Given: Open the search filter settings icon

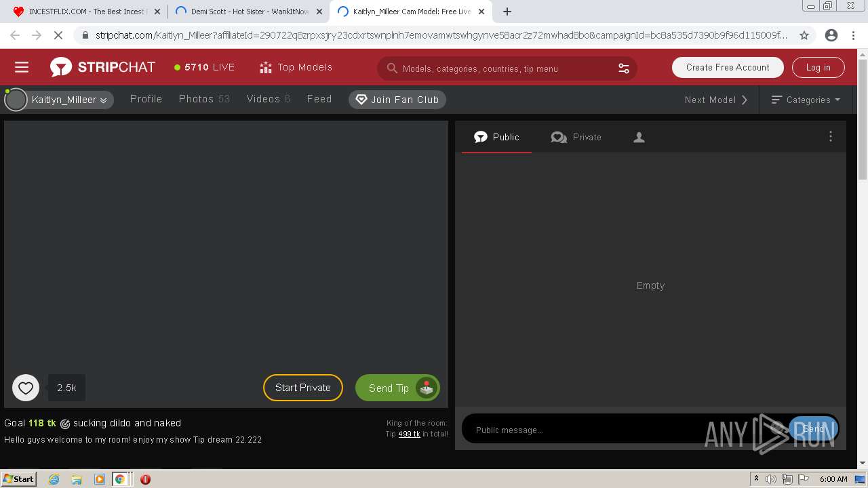Looking at the screenshot, I should pos(624,68).
